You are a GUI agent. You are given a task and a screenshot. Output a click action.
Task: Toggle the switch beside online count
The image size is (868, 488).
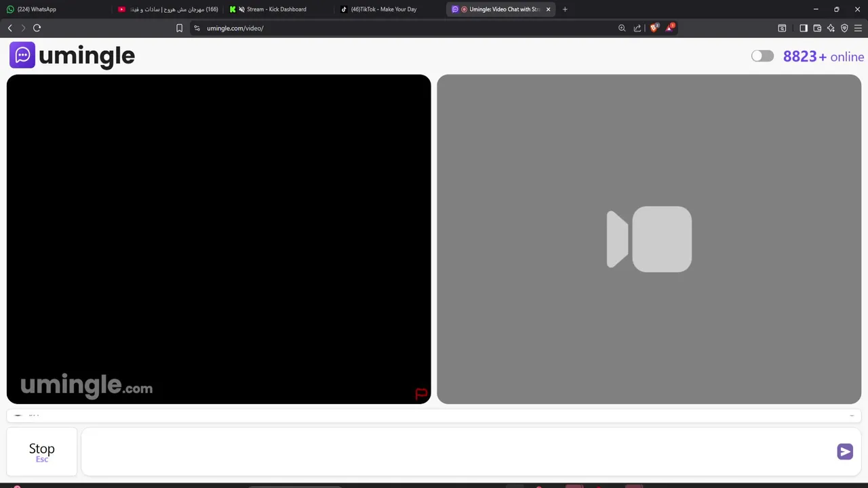pos(762,56)
